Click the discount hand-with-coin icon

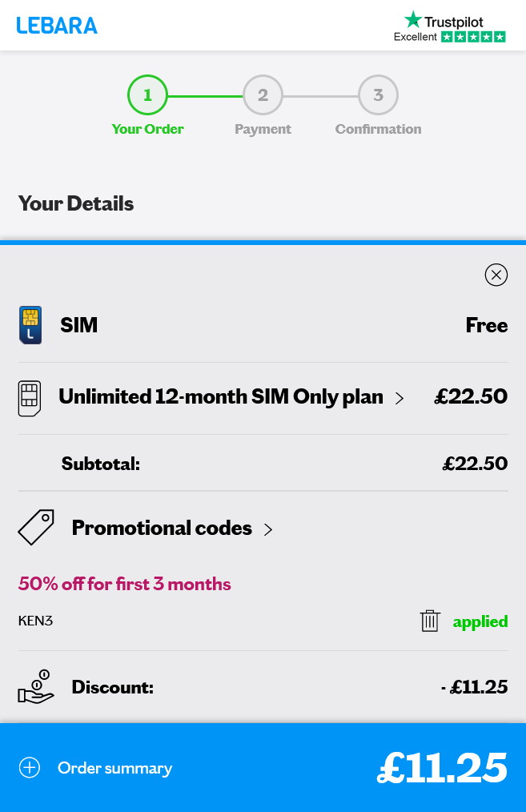[36, 686]
